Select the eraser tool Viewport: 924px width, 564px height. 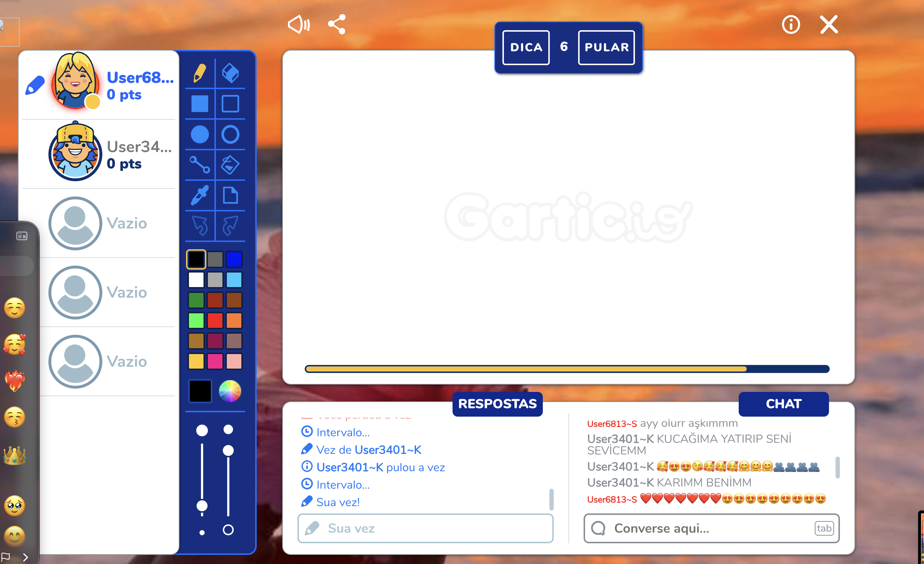click(230, 73)
